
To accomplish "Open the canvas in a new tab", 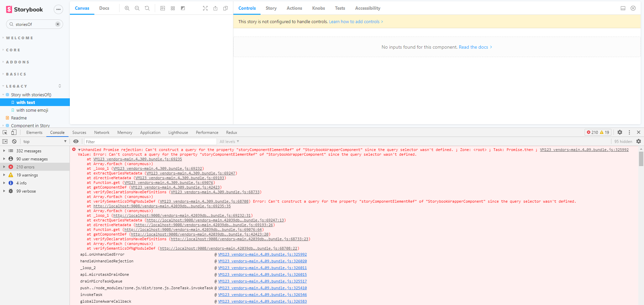I will pos(215,8).
